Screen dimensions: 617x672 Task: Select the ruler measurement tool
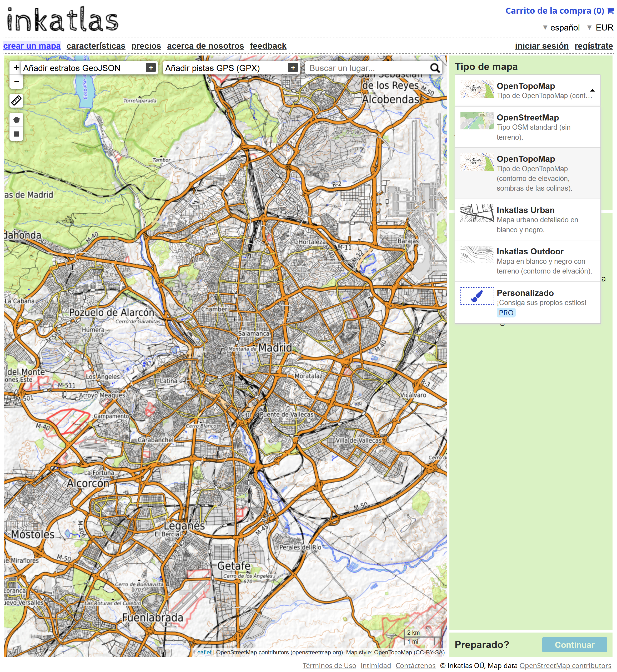[x=16, y=100]
